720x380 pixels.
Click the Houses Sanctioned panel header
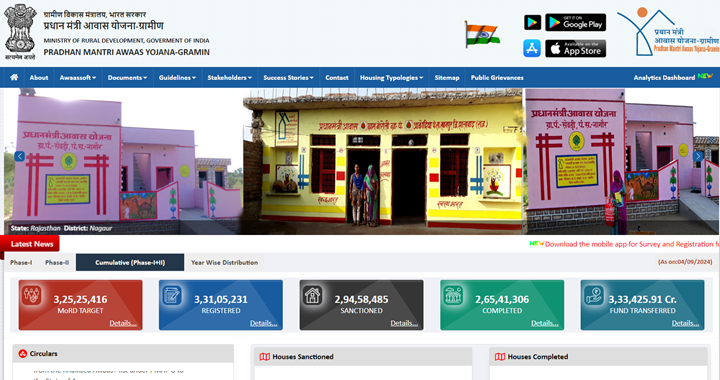pos(363,357)
